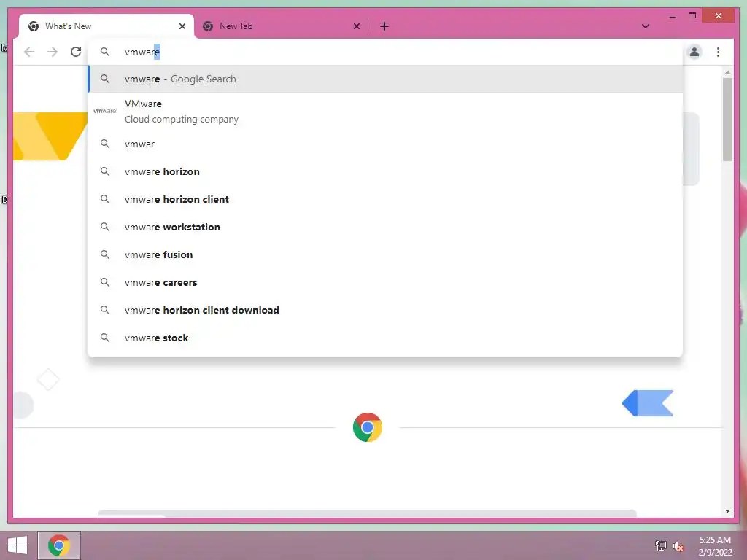Screen dimensions: 747x560
Task: Open a new tab with plus button
Action: tap(384, 26)
